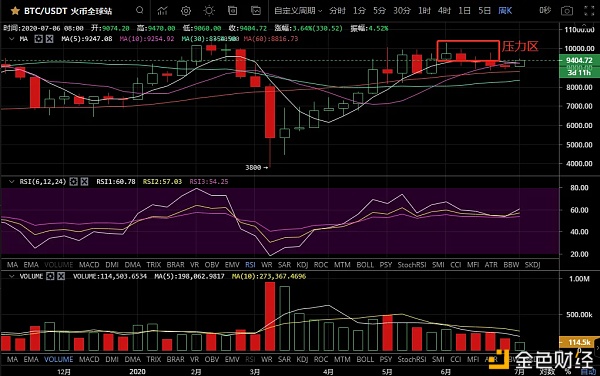This screenshot has width=600, height=376.
Task: Switch RSI pane to StochRSI indicator
Action: 412,265
